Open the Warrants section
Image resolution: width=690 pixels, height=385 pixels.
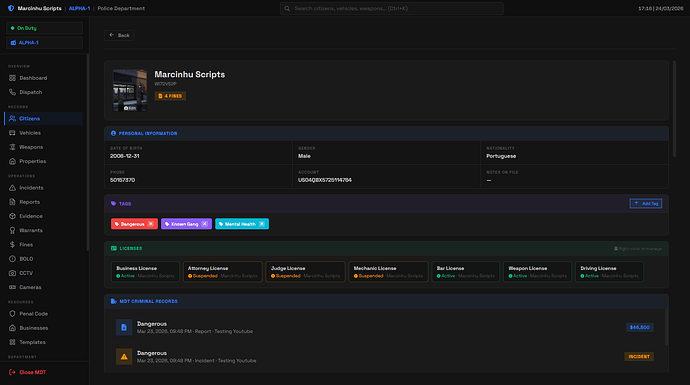(x=44, y=230)
